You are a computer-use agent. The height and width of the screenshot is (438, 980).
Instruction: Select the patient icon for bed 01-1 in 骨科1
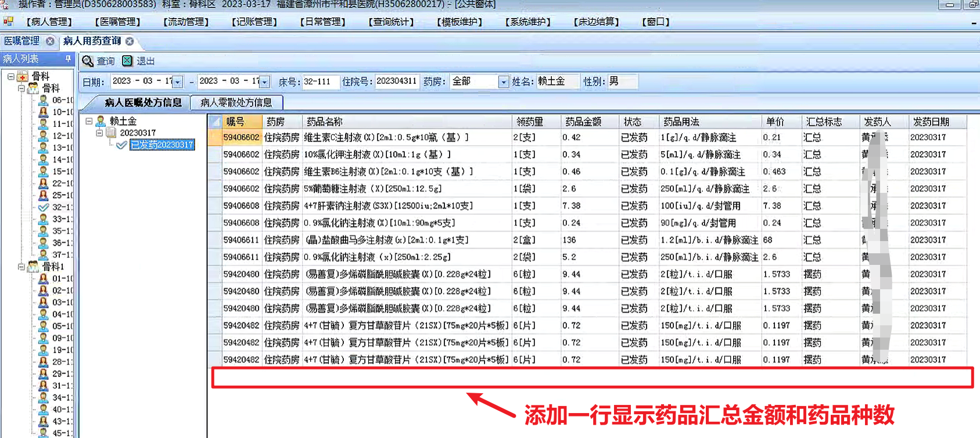click(x=44, y=278)
